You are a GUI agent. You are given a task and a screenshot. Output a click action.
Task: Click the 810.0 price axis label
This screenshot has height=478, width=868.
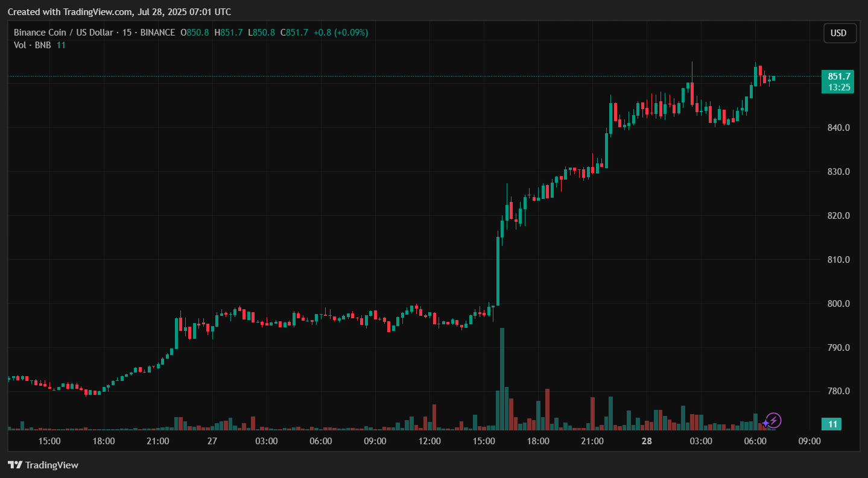coord(839,260)
